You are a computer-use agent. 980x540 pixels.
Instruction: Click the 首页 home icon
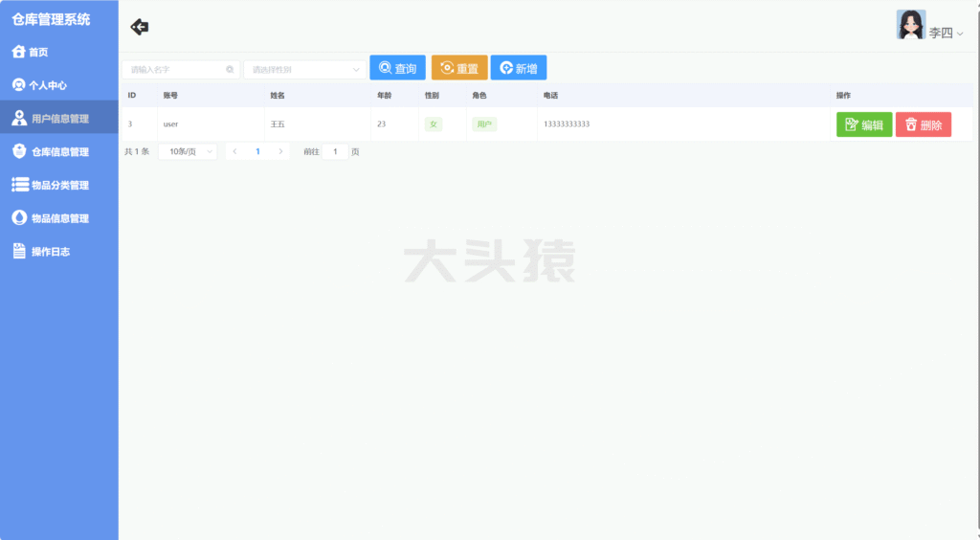click(19, 52)
